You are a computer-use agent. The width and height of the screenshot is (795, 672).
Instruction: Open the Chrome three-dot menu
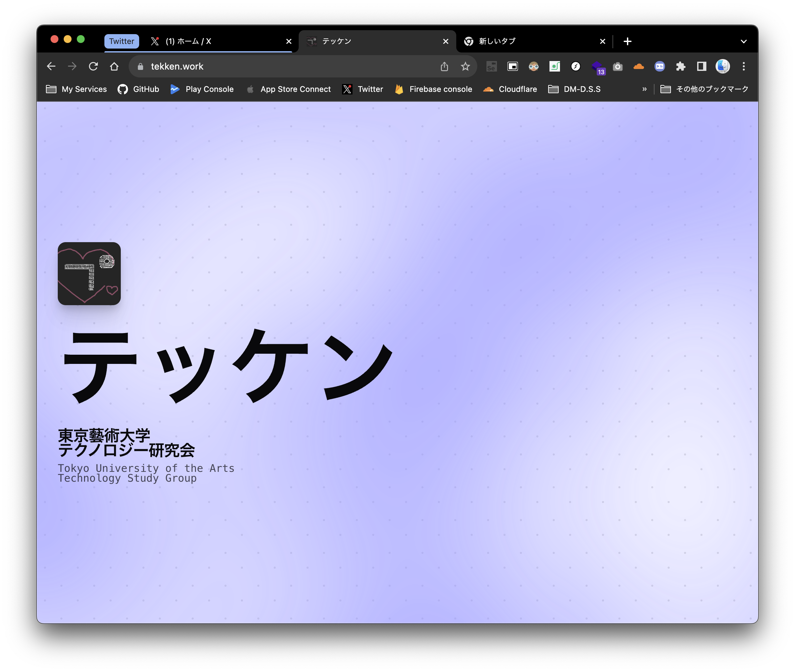click(743, 67)
